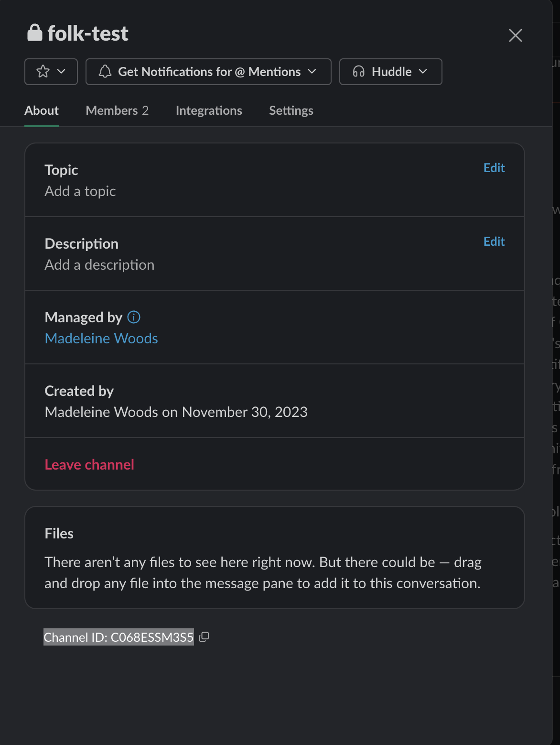This screenshot has height=745, width=560.
Task: Click the lock icon beside folk-test
Action: [x=34, y=33]
